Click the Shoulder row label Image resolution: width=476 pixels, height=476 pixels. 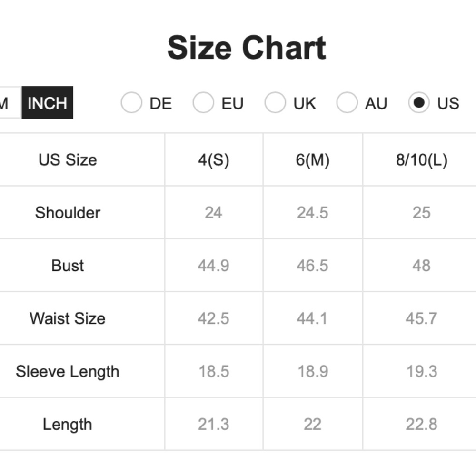[x=68, y=212]
